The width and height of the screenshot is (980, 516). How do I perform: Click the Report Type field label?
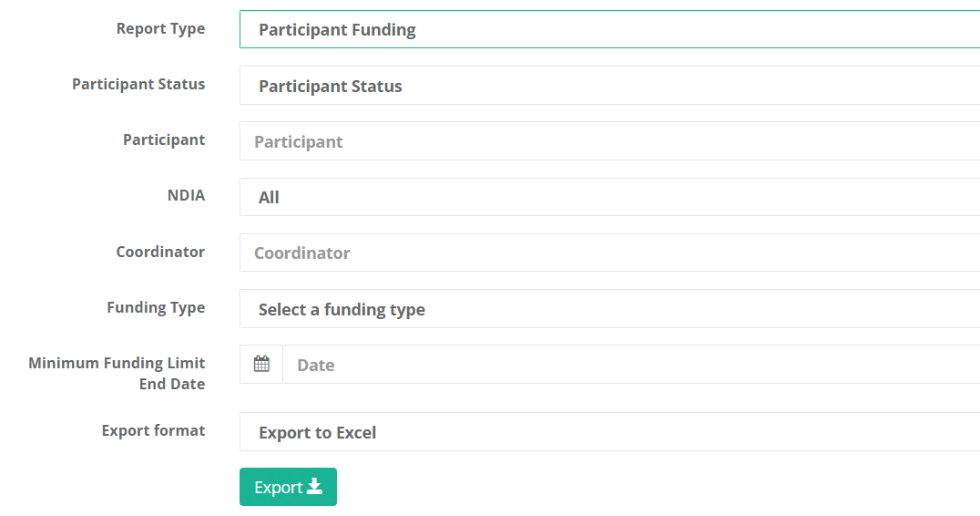point(160,29)
